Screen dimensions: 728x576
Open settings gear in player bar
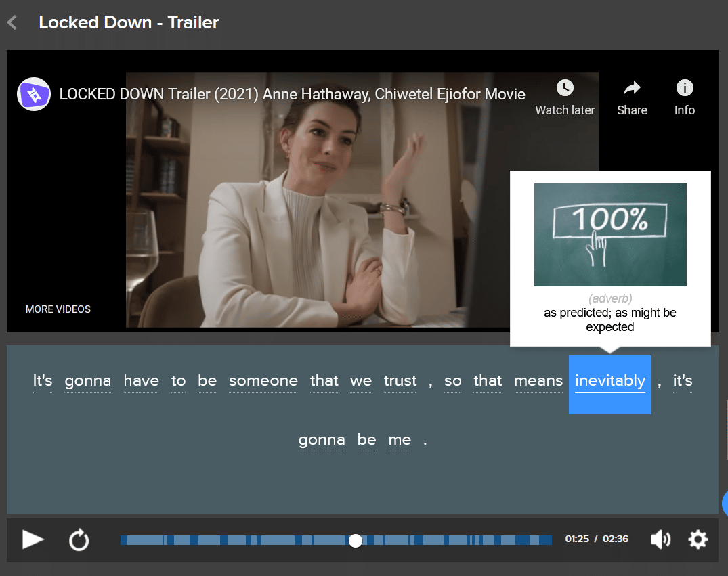pos(698,539)
